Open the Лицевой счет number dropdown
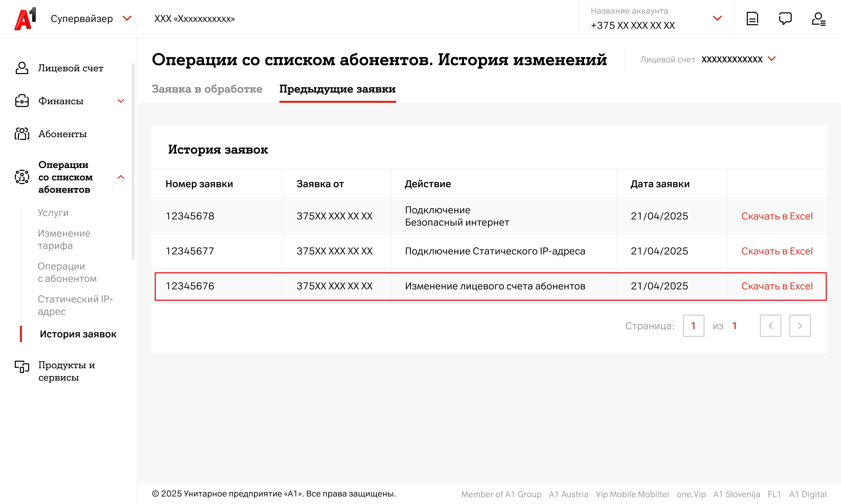 772,59
